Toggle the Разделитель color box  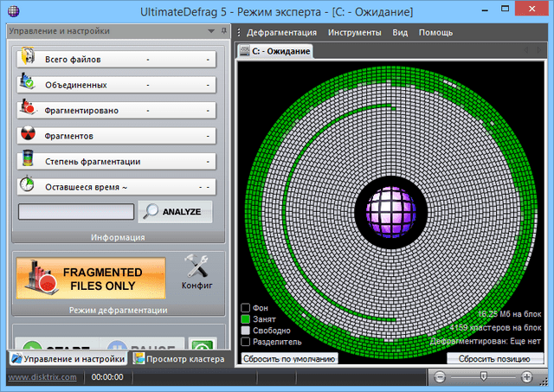(246, 342)
